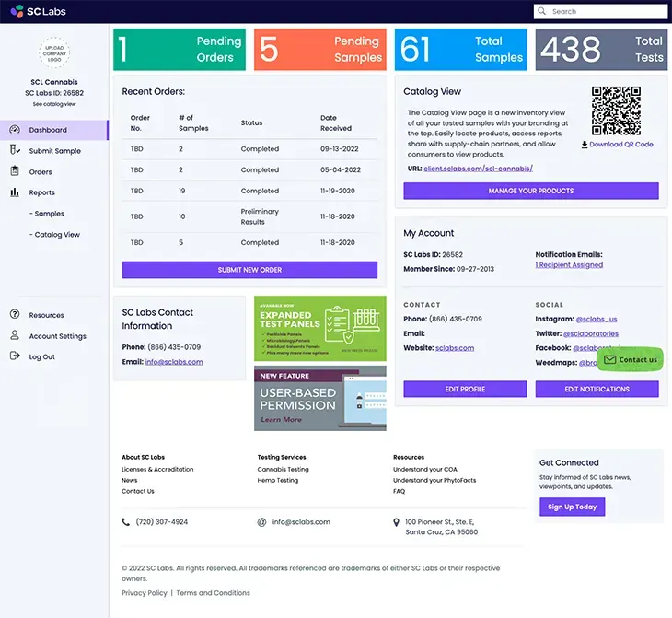Click the 11-19-2020 order date cell
Screen dimensions: 672x618
(338, 191)
